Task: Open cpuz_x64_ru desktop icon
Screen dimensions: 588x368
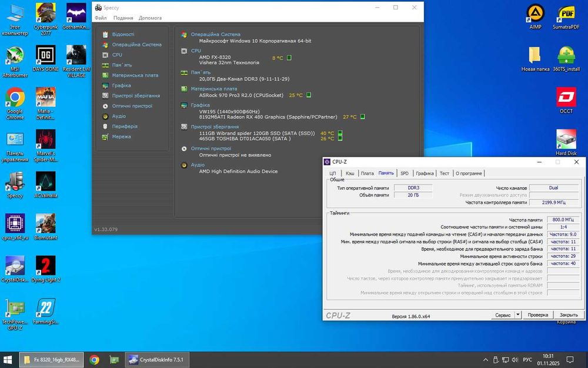Action: click(15, 227)
